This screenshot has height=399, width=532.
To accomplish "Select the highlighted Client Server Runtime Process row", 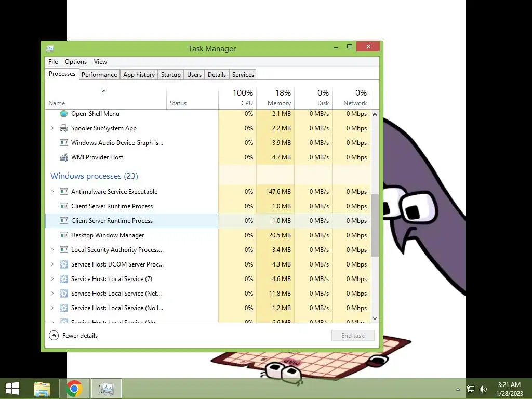I will click(x=208, y=221).
